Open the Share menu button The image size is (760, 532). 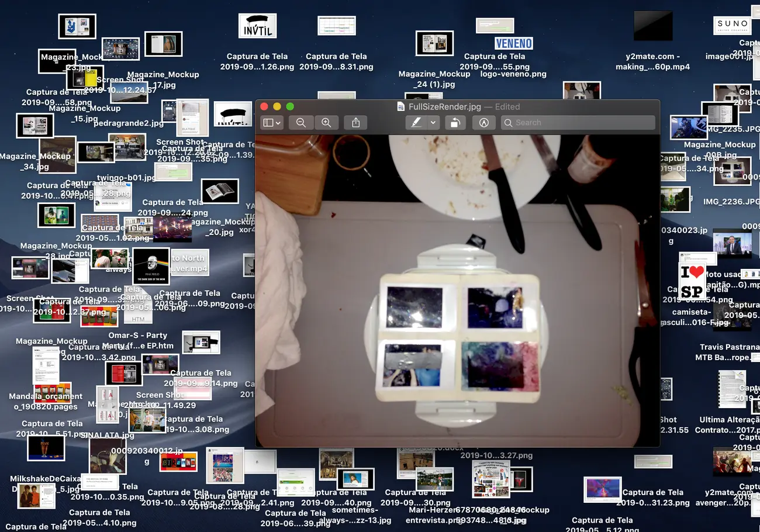(355, 123)
